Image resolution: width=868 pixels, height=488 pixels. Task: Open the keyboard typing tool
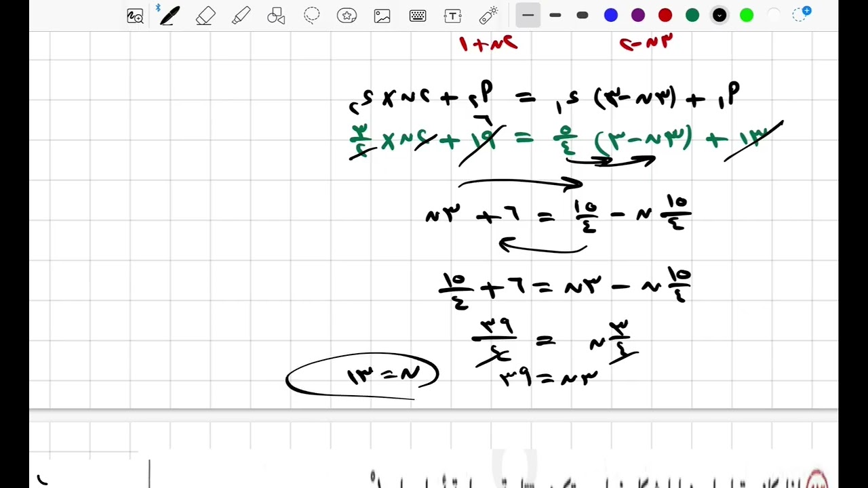(x=418, y=16)
